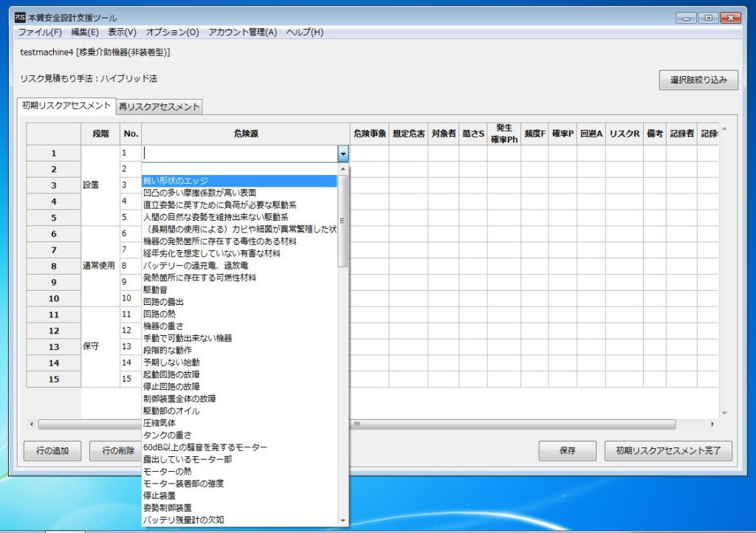
Task: Click the 選択肢絞り込み button
Action: (698, 80)
